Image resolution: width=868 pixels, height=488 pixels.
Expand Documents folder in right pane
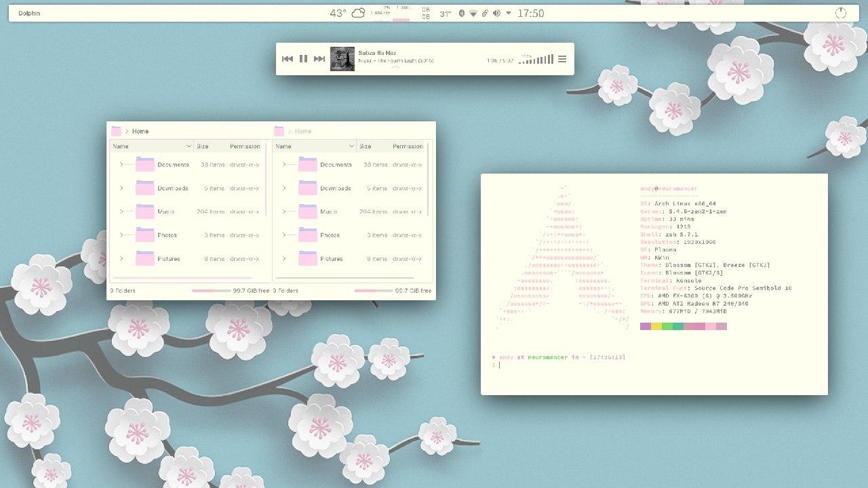point(284,165)
